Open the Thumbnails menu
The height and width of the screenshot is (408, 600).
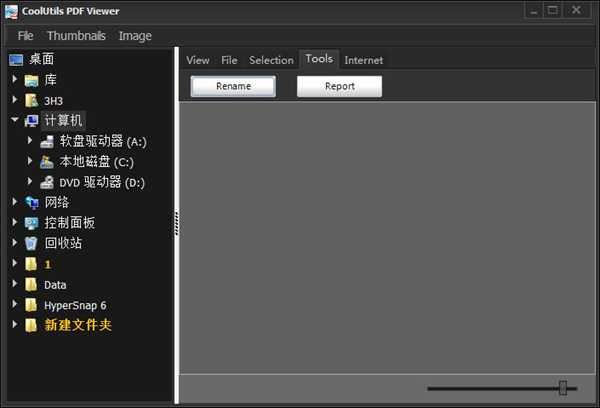coord(76,36)
